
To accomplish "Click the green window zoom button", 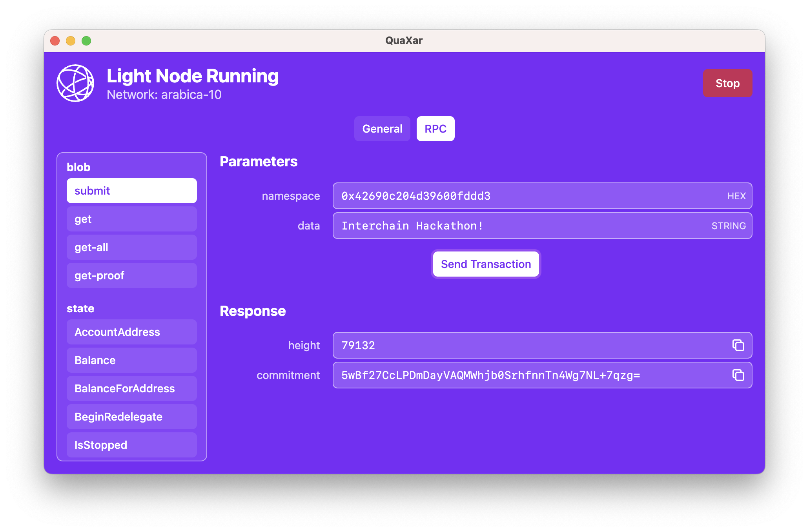I will (86, 41).
